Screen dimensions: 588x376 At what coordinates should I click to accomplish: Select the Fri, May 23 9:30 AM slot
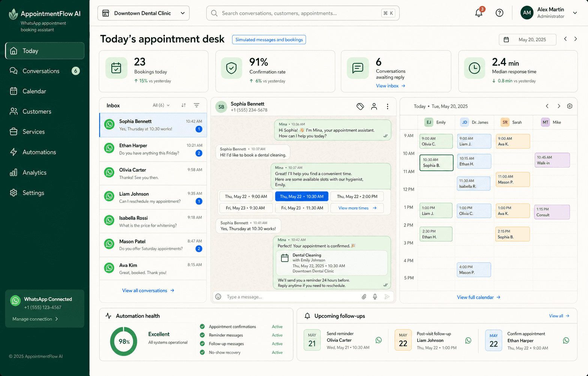246,208
